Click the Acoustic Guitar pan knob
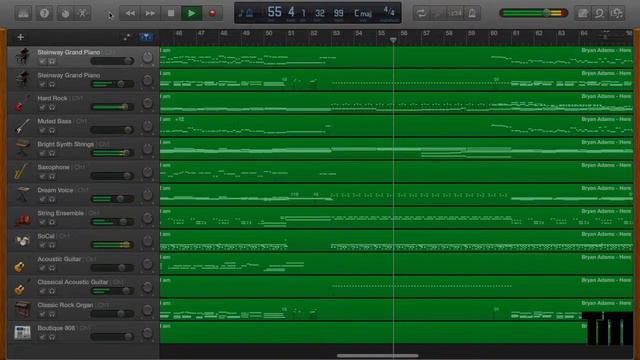Viewport: 640px width, 360px height. pos(147,264)
